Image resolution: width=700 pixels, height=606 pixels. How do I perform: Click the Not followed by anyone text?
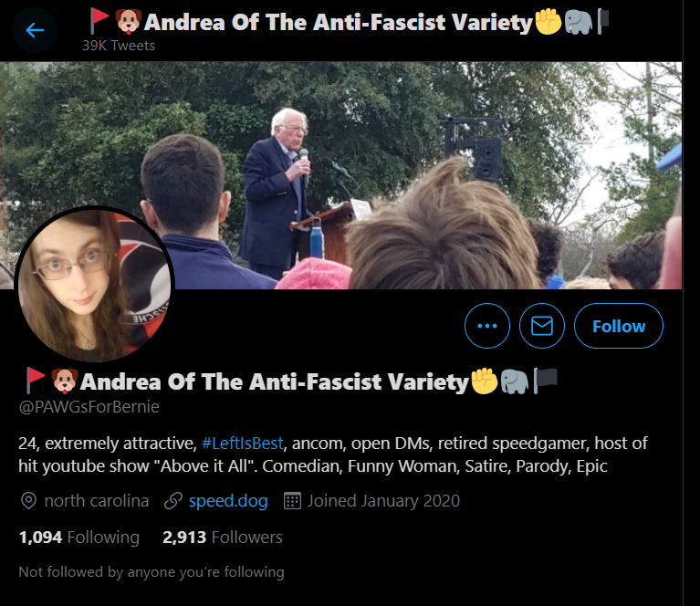coord(151,572)
